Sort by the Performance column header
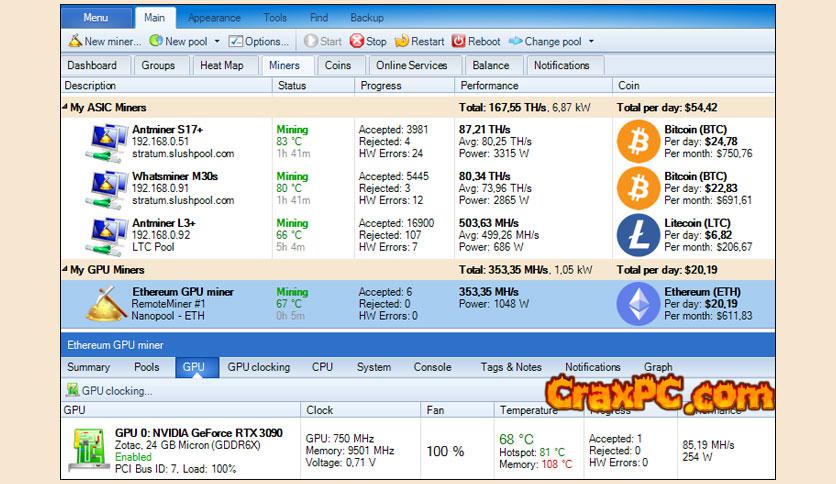Screen dimensions: 836x484 [x=534, y=85]
